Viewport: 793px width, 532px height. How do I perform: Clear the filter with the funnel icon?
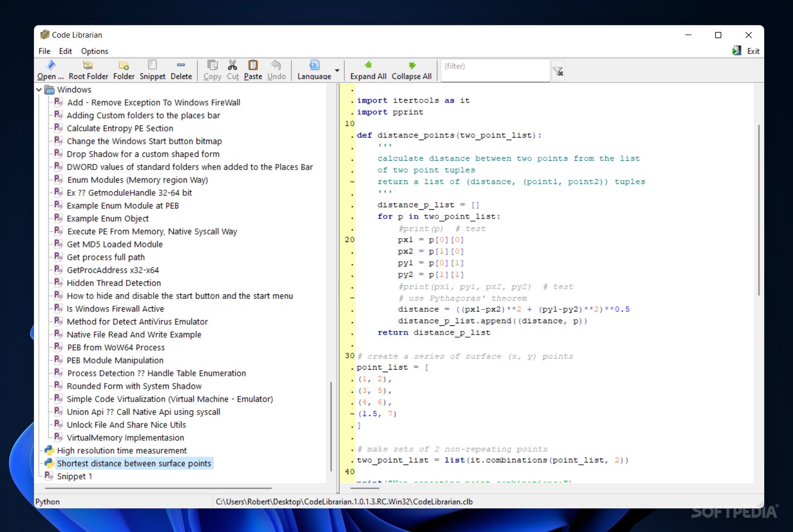558,71
